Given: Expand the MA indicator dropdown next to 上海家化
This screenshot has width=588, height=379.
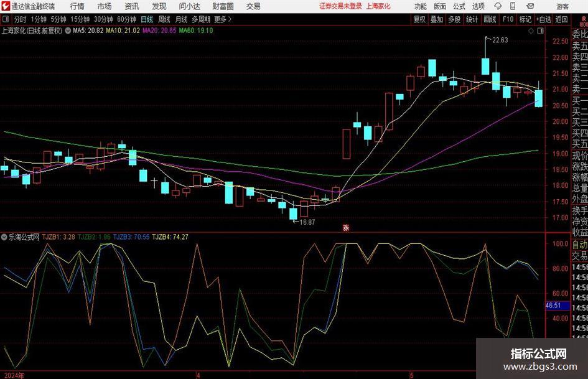Looking at the screenshot, I should point(68,30).
